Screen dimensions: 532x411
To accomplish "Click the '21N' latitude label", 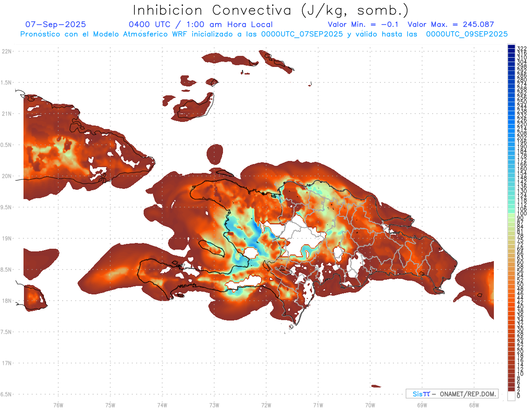I will 6,114.
